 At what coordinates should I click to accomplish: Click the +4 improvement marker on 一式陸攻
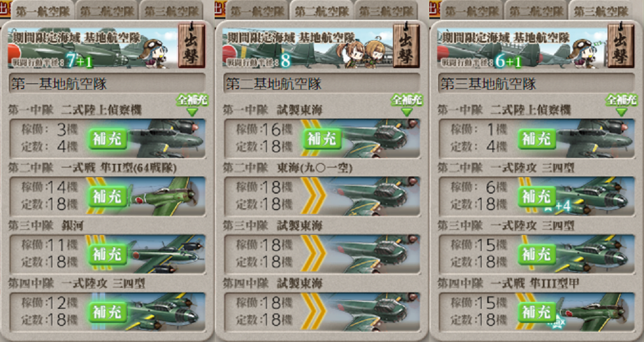(x=564, y=206)
